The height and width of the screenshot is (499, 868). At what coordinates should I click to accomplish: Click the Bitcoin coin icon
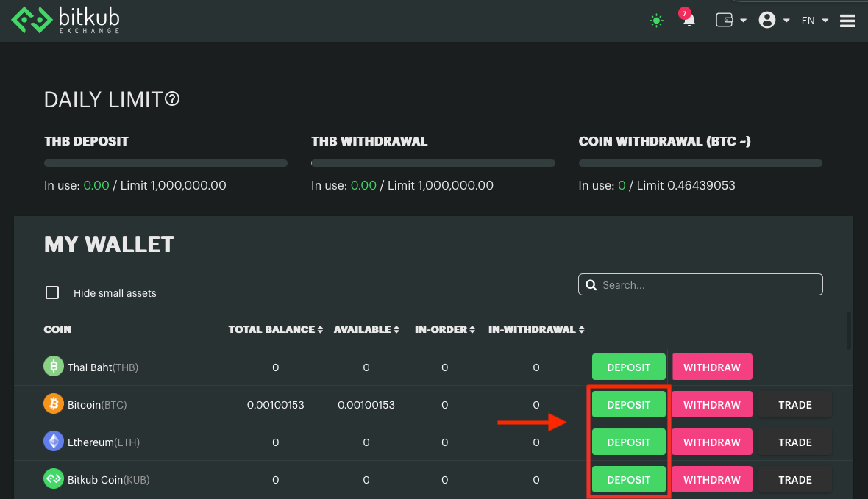coord(54,404)
